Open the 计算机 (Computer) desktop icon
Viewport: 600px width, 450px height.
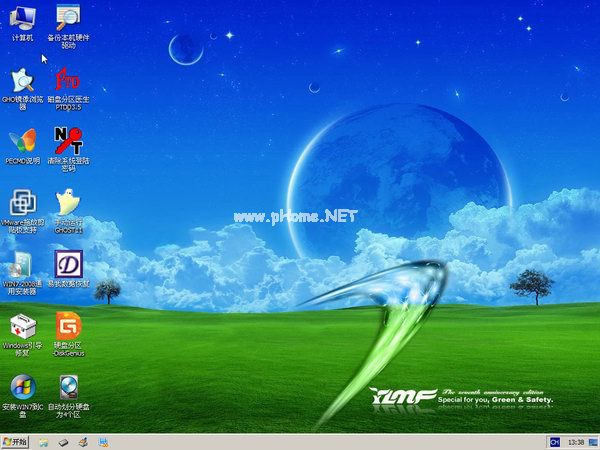(x=22, y=18)
